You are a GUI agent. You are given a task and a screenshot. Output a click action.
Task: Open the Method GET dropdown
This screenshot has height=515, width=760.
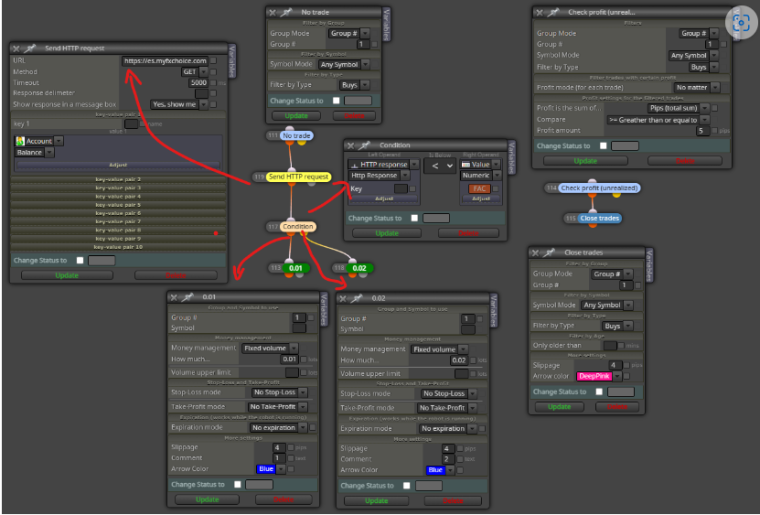coord(195,72)
